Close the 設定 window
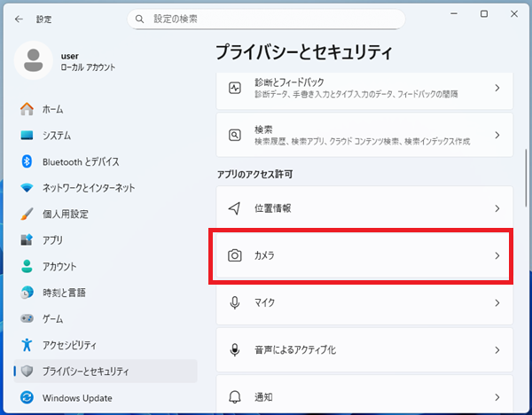Viewport: 532px width, 415px height. pos(514,14)
